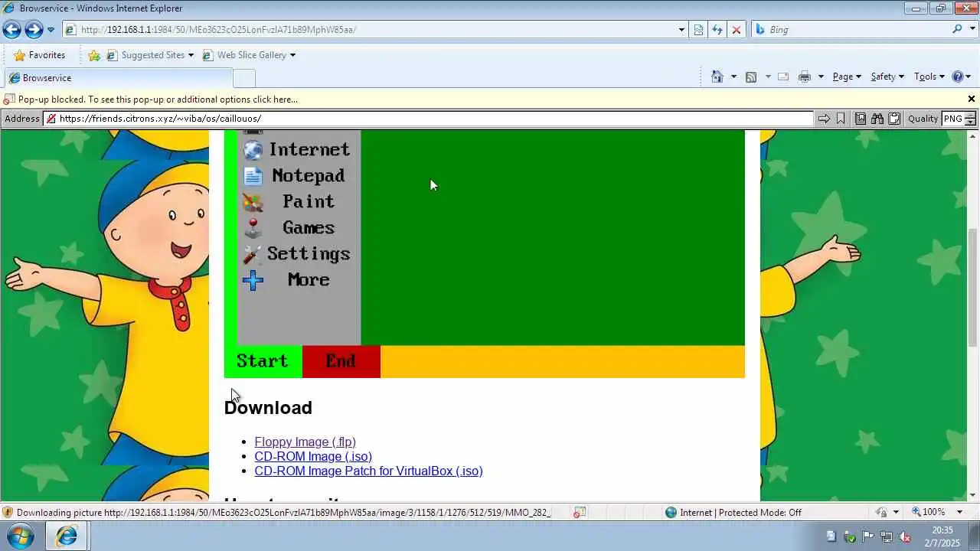Open the Floppy Image (.flp) link

[x=305, y=442]
